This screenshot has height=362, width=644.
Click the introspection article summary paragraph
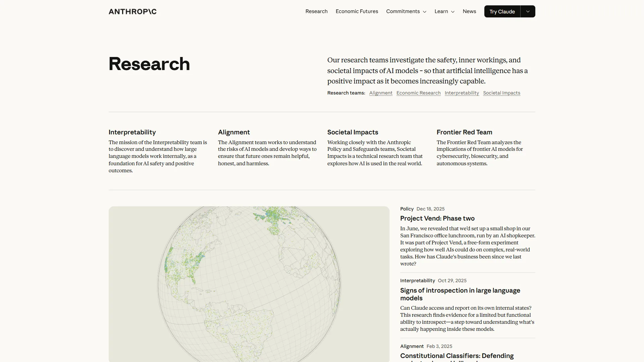(467, 318)
